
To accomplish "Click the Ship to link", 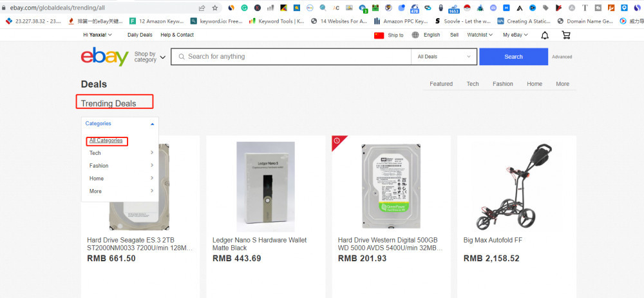I will pyautogui.click(x=395, y=35).
